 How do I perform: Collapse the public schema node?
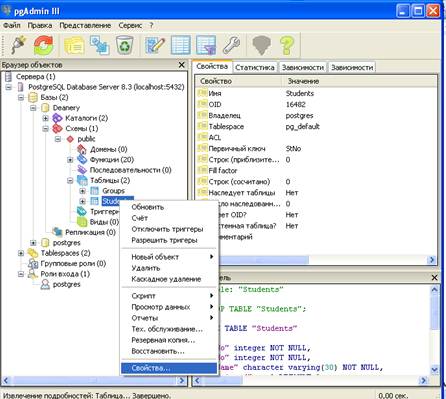(58, 139)
